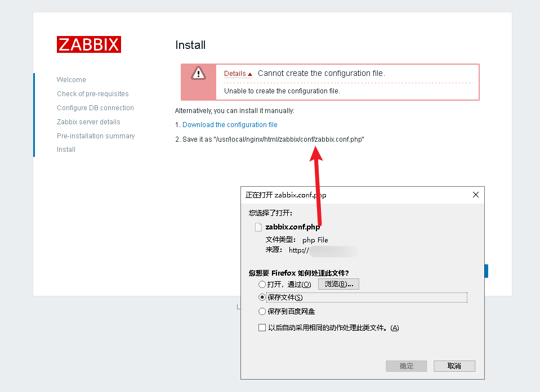This screenshot has width=540, height=392.
Task: Go to 'Zabbix server details' step
Action: click(x=88, y=122)
